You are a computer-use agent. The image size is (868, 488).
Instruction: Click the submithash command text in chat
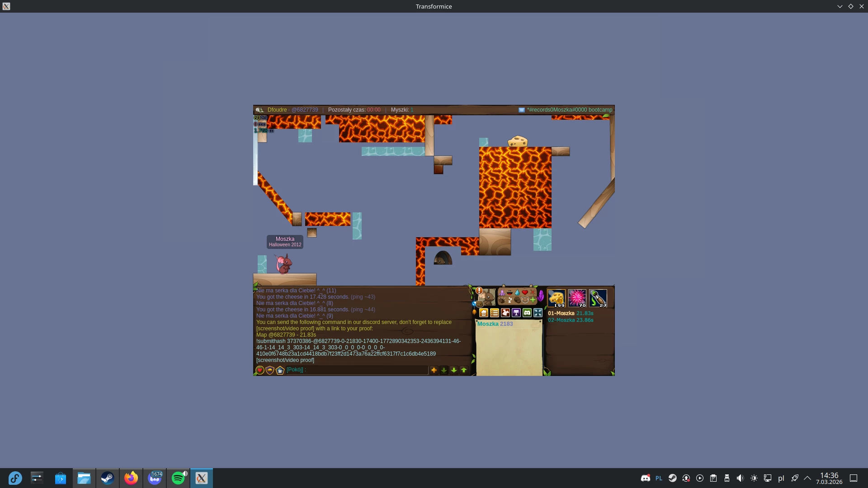[359, 347]
